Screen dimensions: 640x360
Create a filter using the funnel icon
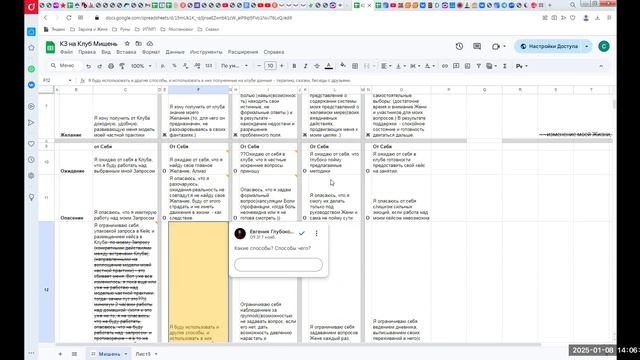point(478,66)
